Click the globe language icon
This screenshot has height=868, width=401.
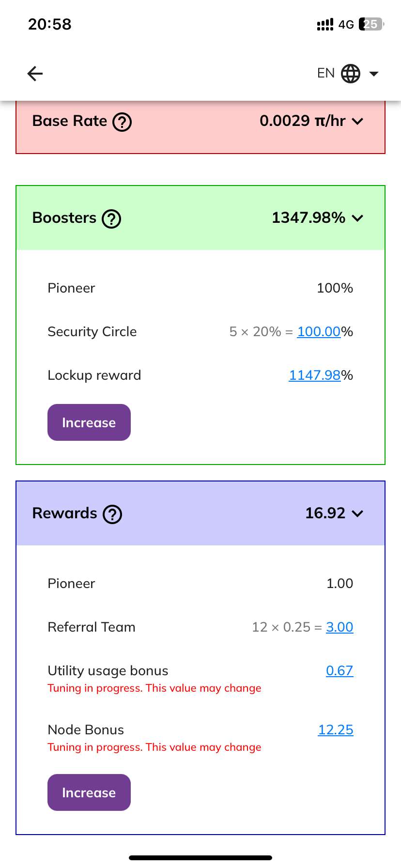click(x=351, y=74)
